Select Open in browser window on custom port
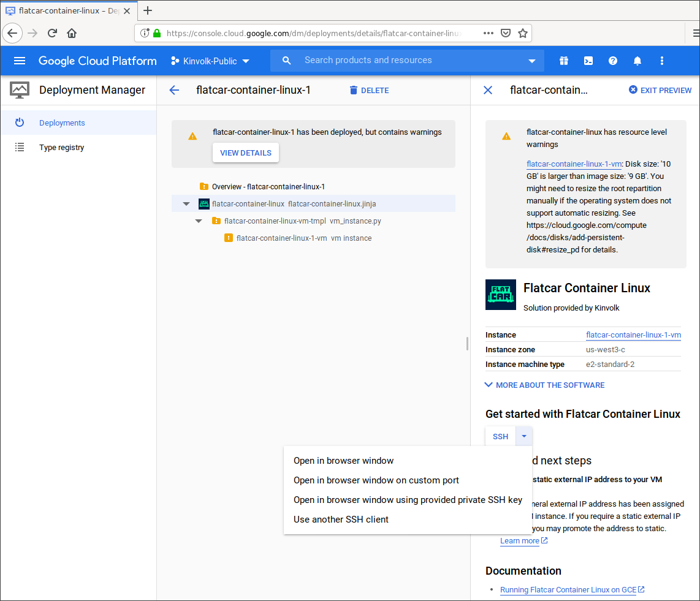 pos(376,480)
